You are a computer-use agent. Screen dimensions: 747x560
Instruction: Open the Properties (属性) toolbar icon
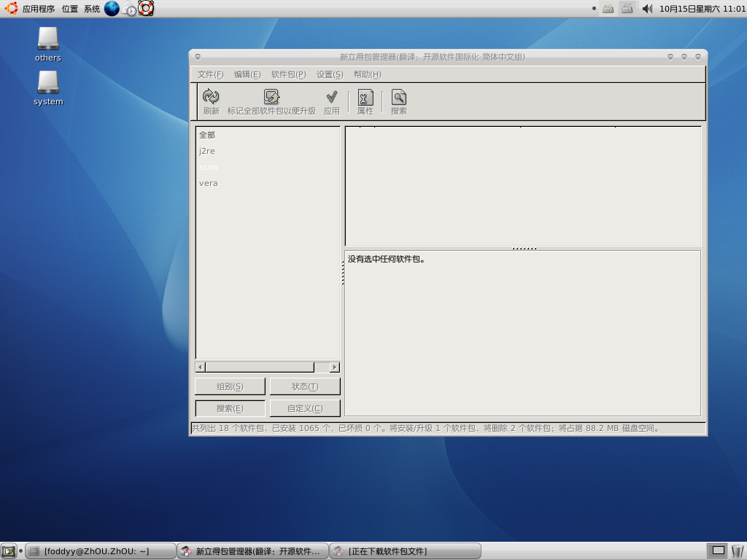(365, 97)
